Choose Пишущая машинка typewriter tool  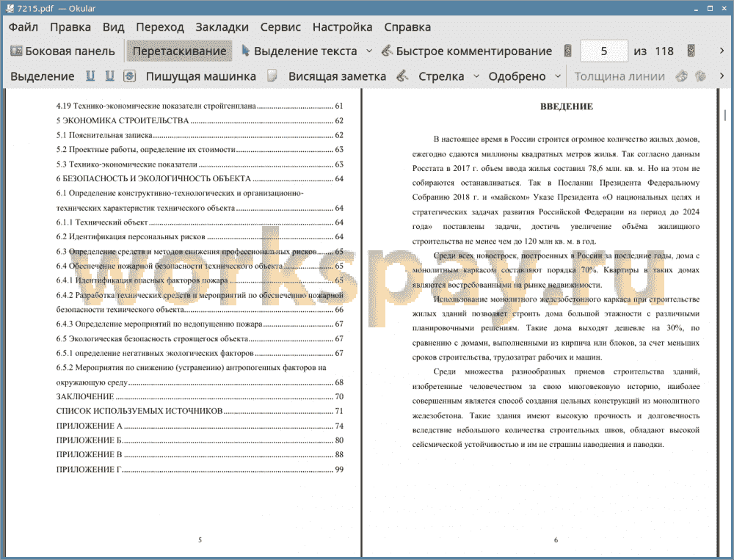click(x=201, y=76)
